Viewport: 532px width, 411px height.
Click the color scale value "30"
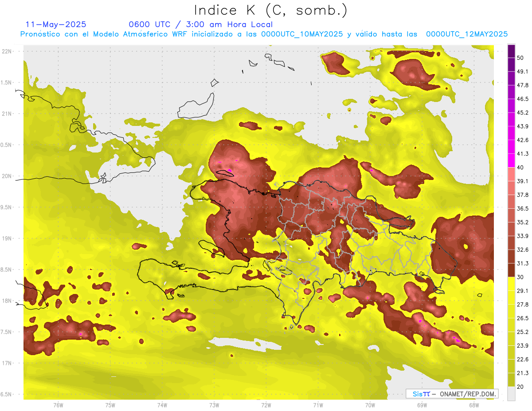click(x=521, y=277)
